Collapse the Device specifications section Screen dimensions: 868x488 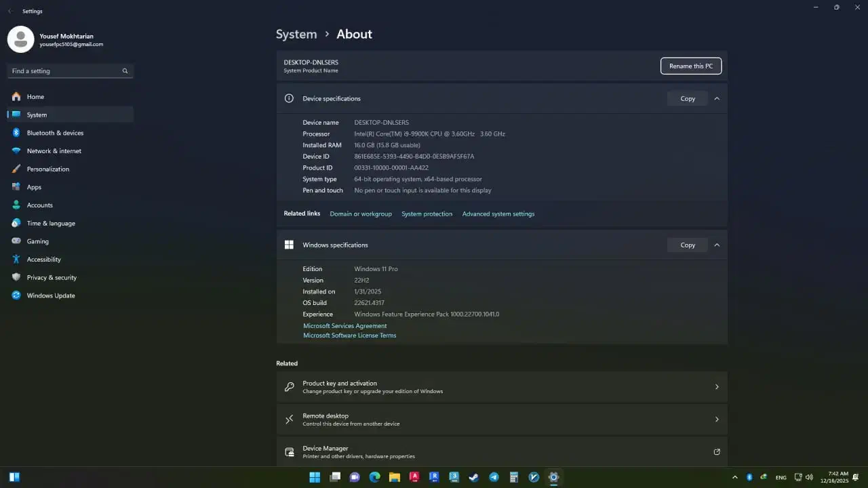(717, 98)
